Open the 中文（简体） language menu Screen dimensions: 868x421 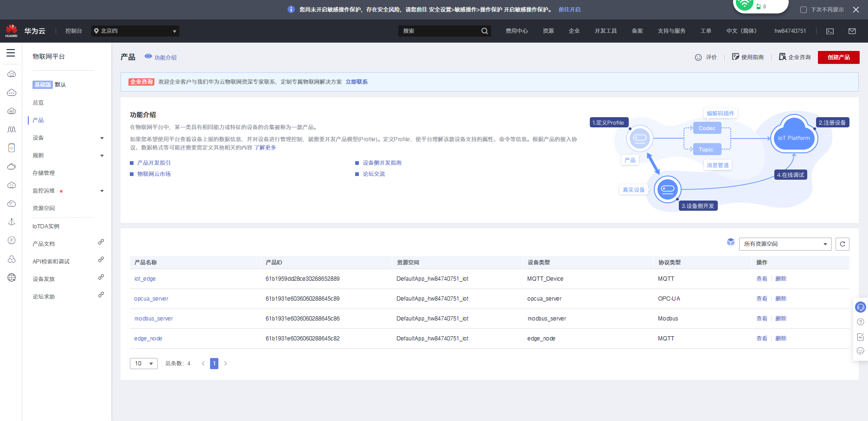coord(741,31)
